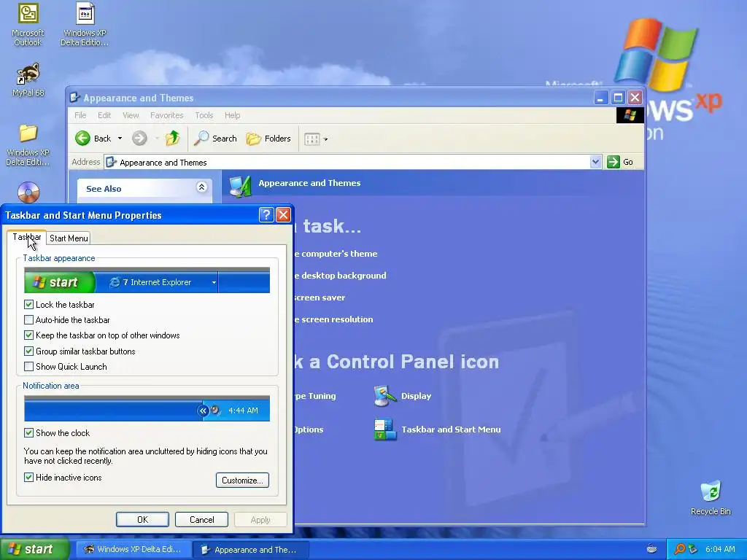The height and width of the screenshot is (560, 747).
Task: Click the screen saver task link
Action: point(320,297)
